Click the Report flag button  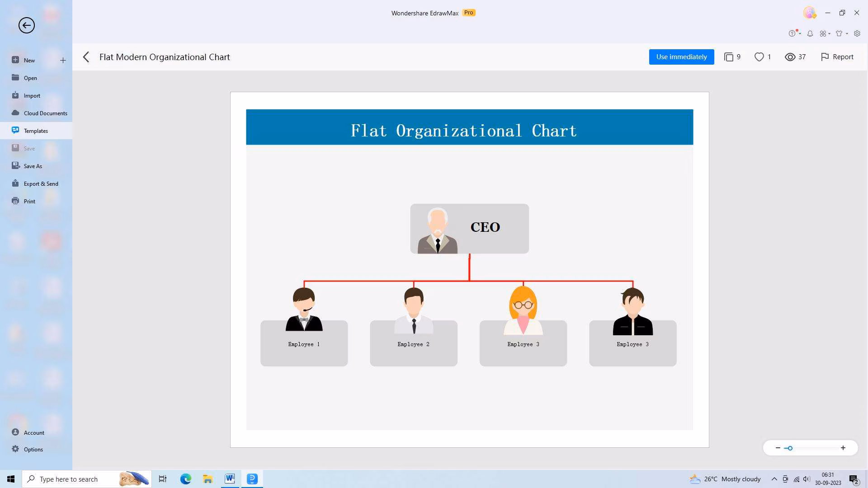[x=837, y=57]
